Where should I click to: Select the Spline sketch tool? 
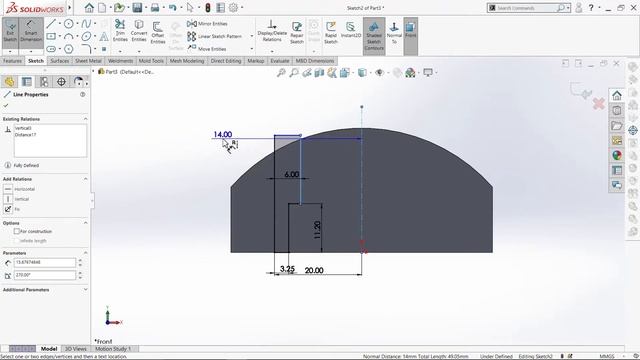click(x=86, y=24)
